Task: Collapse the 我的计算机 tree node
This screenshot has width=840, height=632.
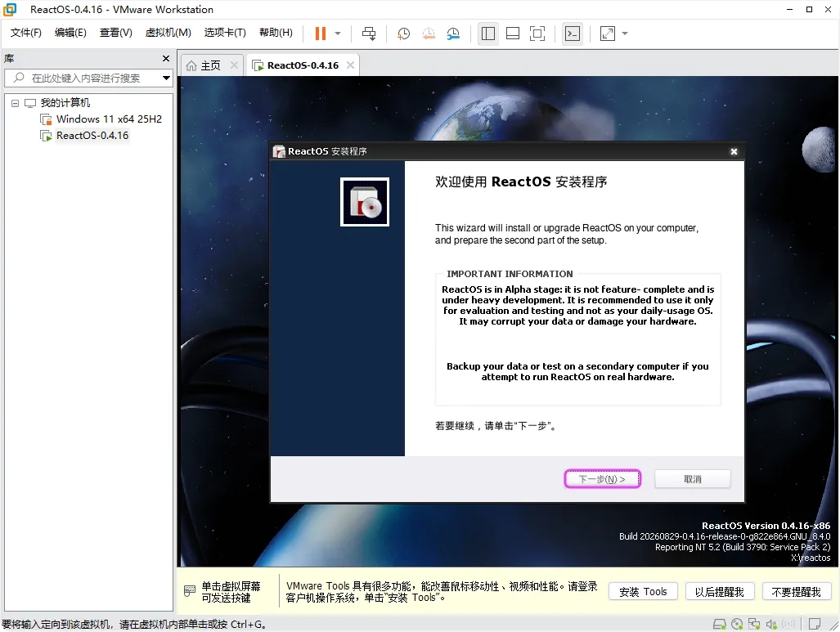Action: coord(15,103)
